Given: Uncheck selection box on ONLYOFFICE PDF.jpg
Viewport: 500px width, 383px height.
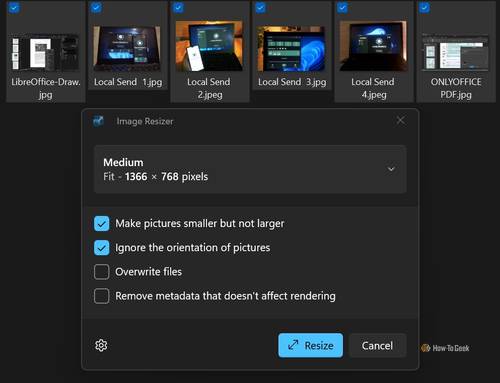Looking at the screenshot, I should [424, 7].
